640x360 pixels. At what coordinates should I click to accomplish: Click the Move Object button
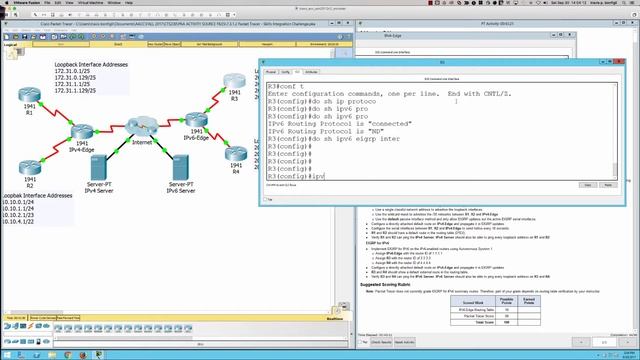(172, 44)
